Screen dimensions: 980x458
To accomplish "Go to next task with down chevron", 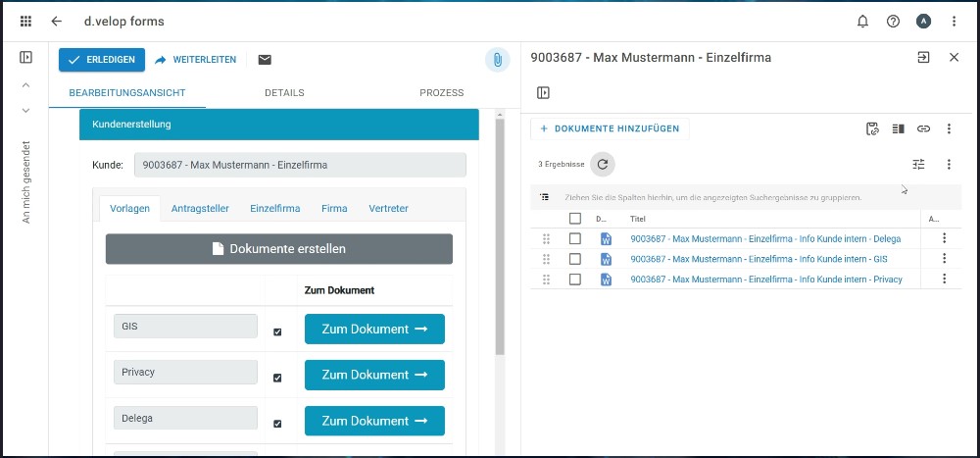I will (x=25, y=111).
